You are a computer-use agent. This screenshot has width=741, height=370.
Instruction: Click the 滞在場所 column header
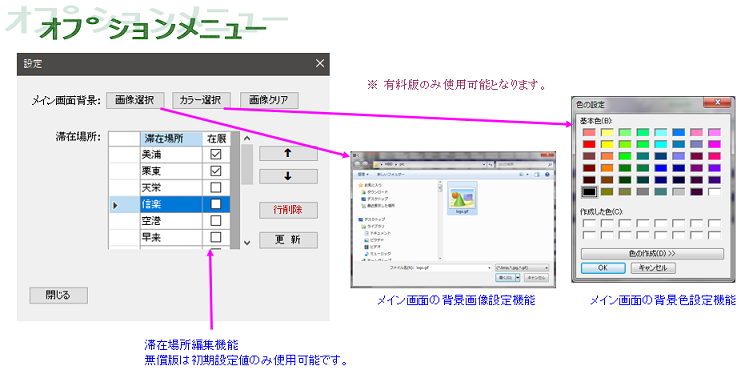(x=171, y=139)
